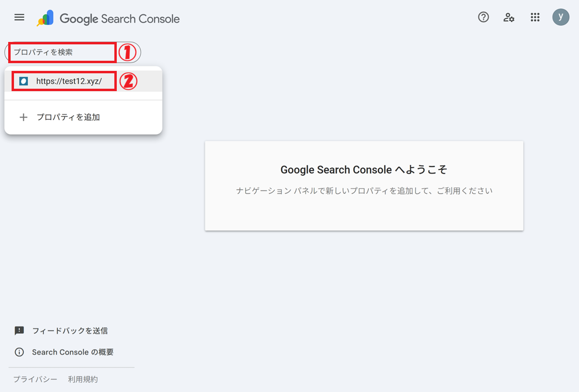Open the user settings icon in header

[509, 18]
